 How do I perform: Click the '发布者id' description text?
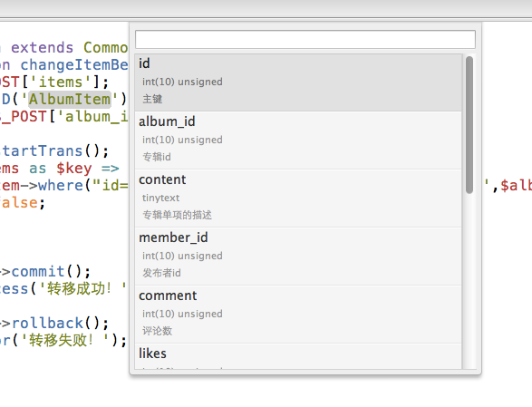point(161,273)
